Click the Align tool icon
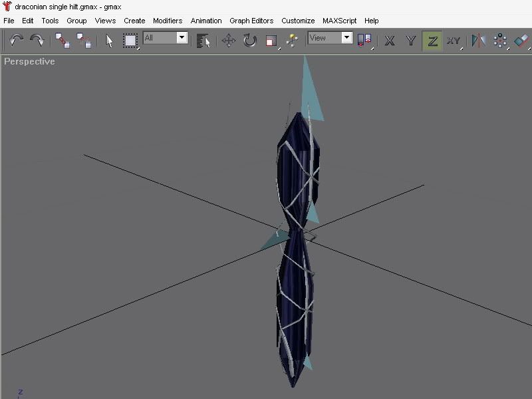This screenshot has width=532, height=399. [522, 41]
